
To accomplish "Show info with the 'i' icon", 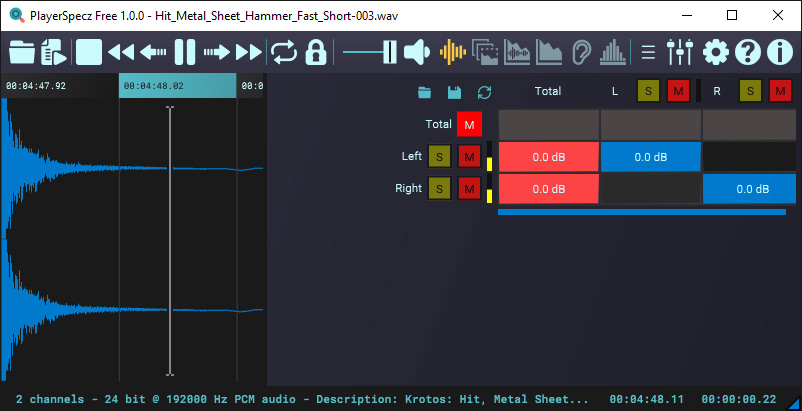I will (779, 52).
